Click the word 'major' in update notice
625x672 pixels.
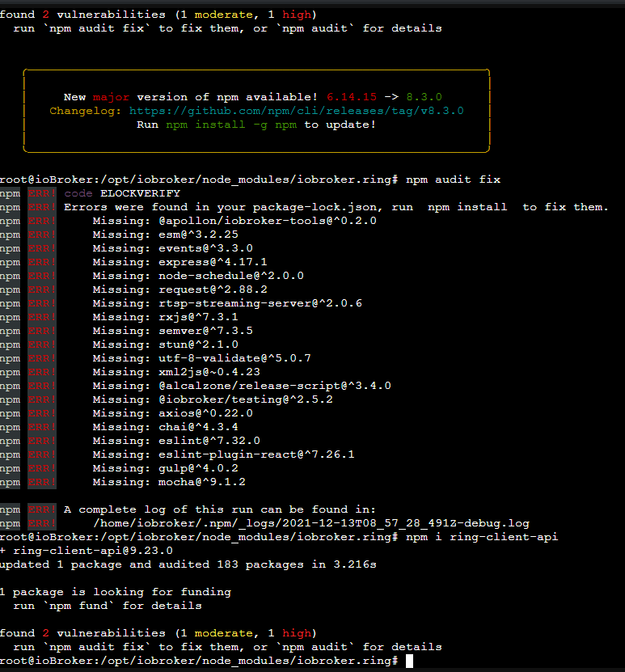point(111,97)
